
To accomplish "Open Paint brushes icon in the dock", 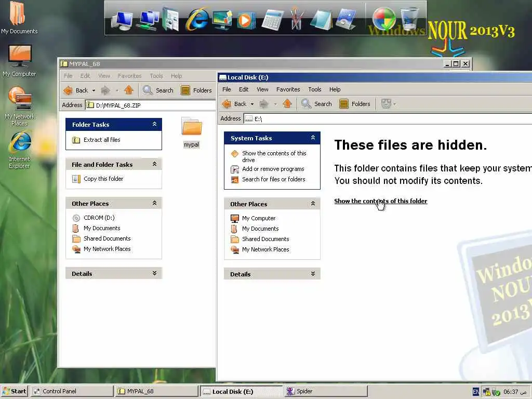I will click(x=296, y=20).
